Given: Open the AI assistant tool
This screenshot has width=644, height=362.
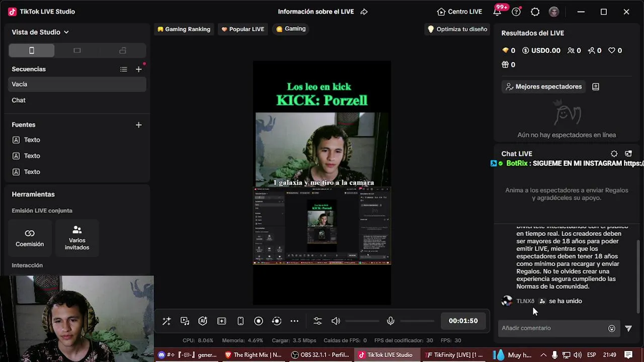Looking at the screenshot, I should [x=203, y=321].
